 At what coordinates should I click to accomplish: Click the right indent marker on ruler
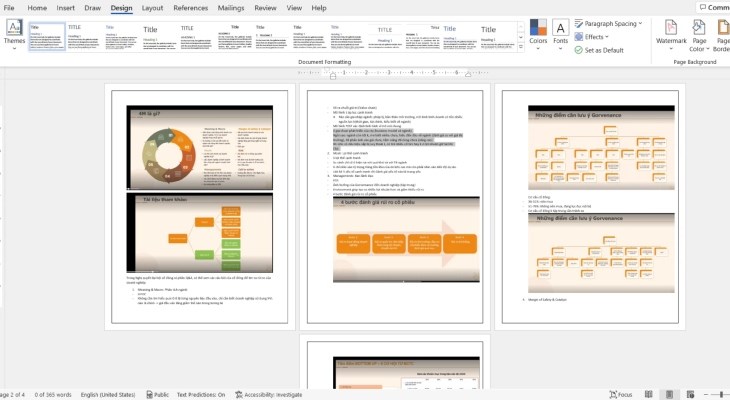point(468,74)
